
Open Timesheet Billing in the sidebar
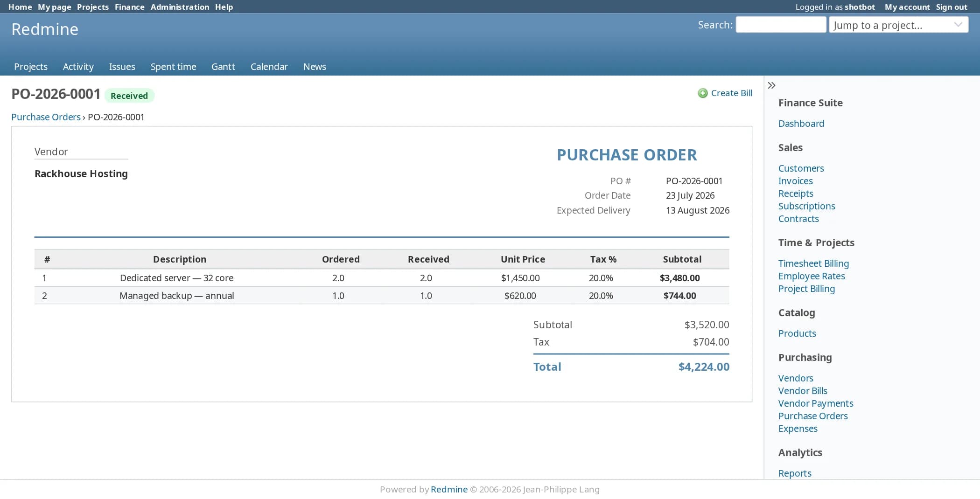pos(813,263)
